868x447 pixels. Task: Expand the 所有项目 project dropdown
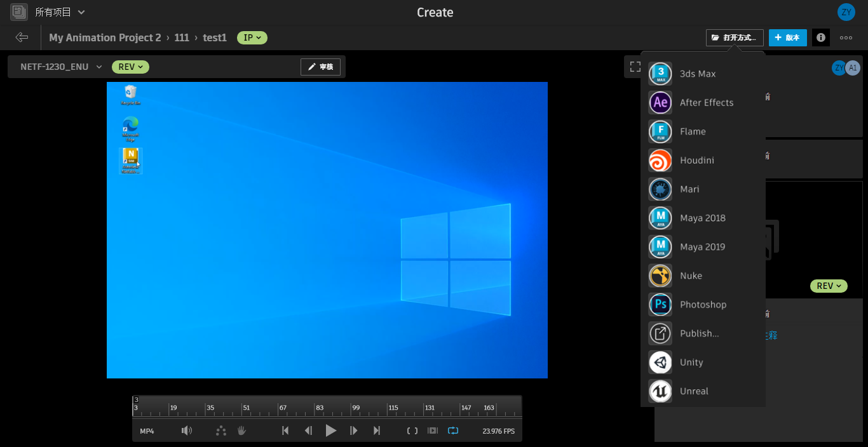point(60,12)
